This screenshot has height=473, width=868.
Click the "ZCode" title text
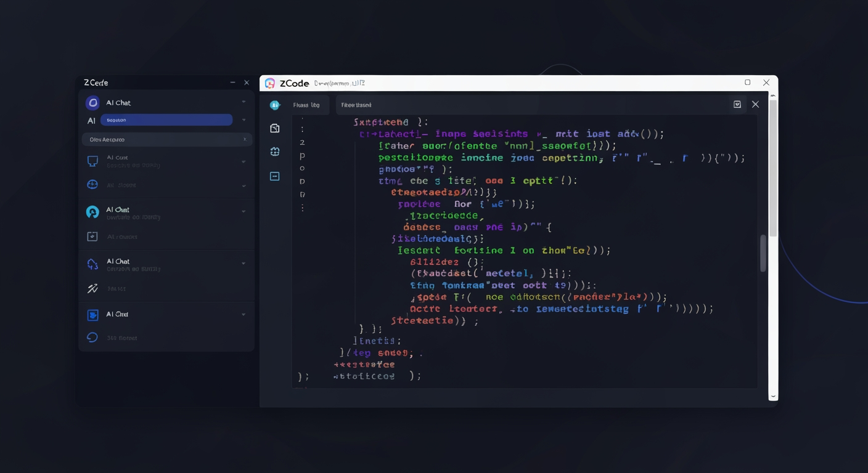tap(294, 83)
